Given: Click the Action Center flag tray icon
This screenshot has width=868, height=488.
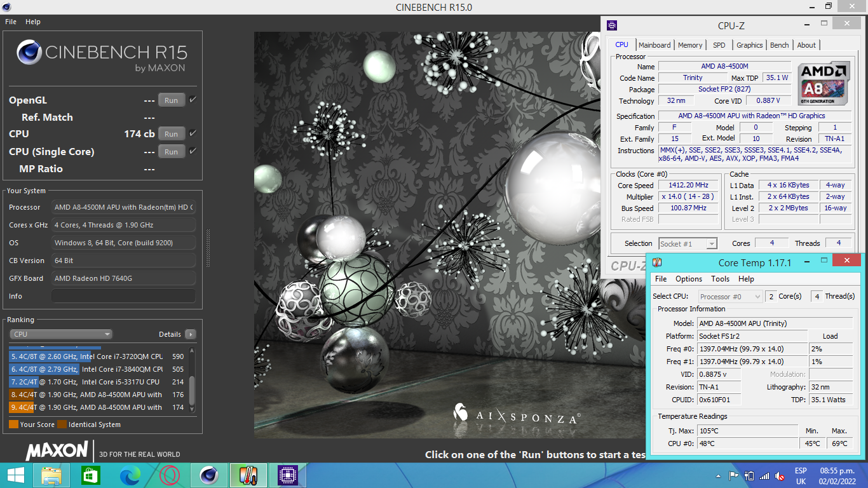Looking at the screenshot, I should (733, 476).
